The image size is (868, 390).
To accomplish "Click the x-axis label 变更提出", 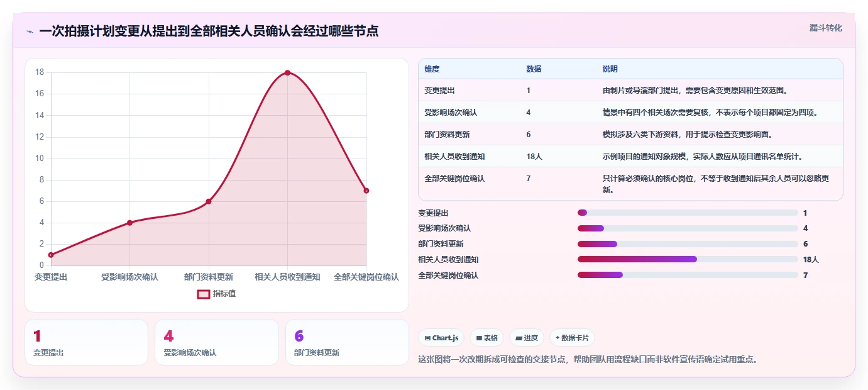I will click(51, 277).
